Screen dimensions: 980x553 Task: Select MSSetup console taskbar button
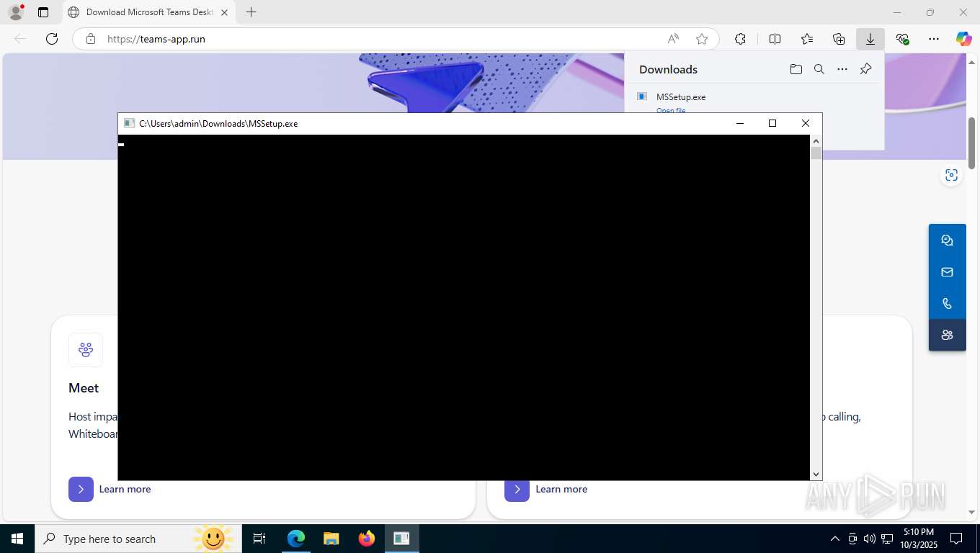pyautogui.click(x=401, y=539)
